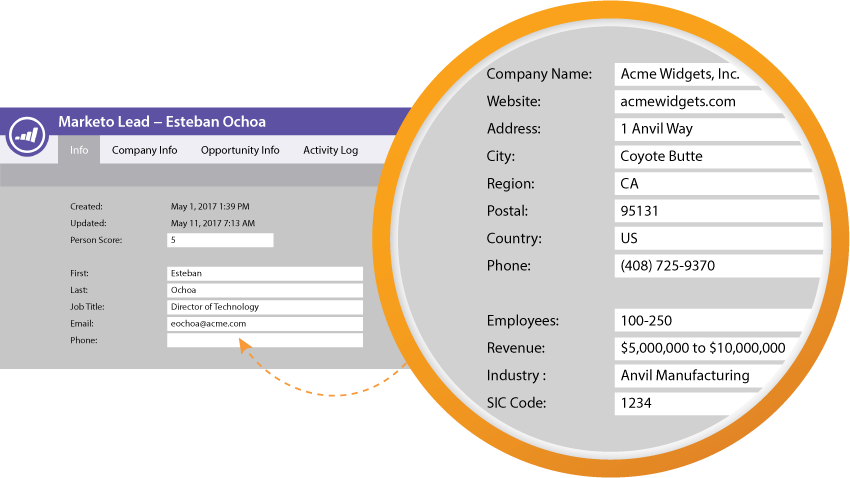Image resolution: width=850 pixels, height=478 pixels.
Task: Click the Job Title: label
Action: [87, 307]
